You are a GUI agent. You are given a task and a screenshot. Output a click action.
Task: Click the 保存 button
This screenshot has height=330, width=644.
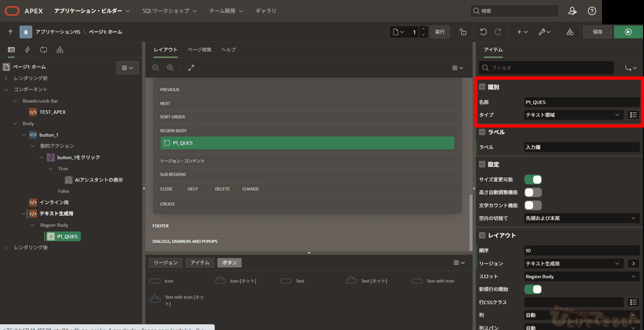click(597, 32)
